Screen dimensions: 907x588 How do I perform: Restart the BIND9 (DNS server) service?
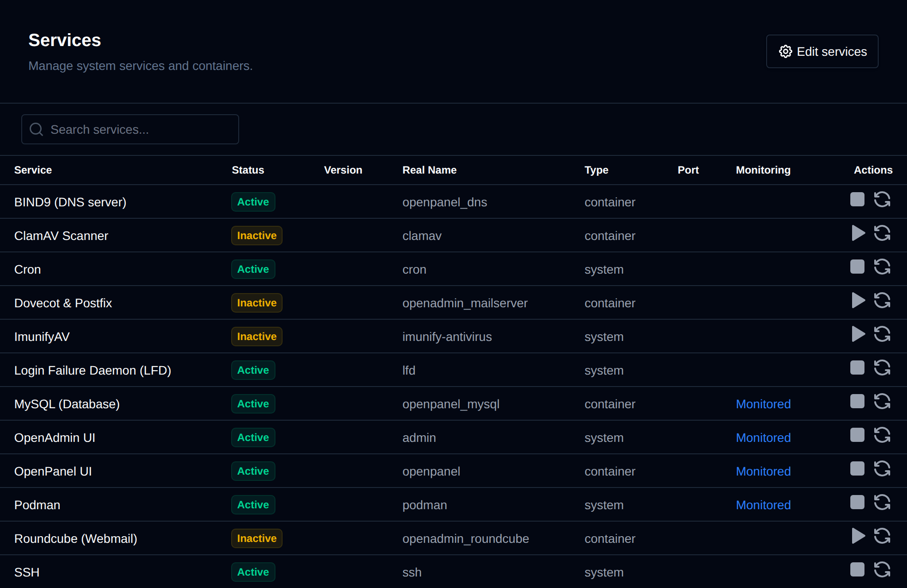coord(882,199)
